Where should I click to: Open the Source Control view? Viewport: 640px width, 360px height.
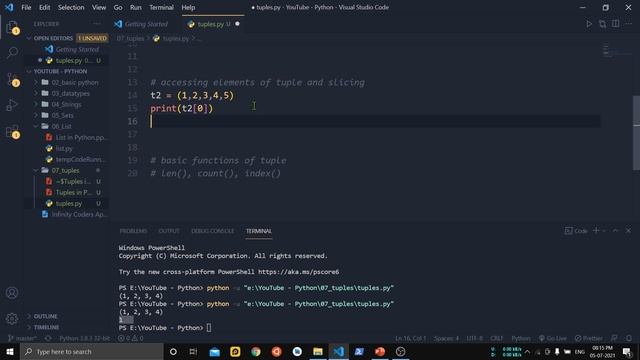12,79
